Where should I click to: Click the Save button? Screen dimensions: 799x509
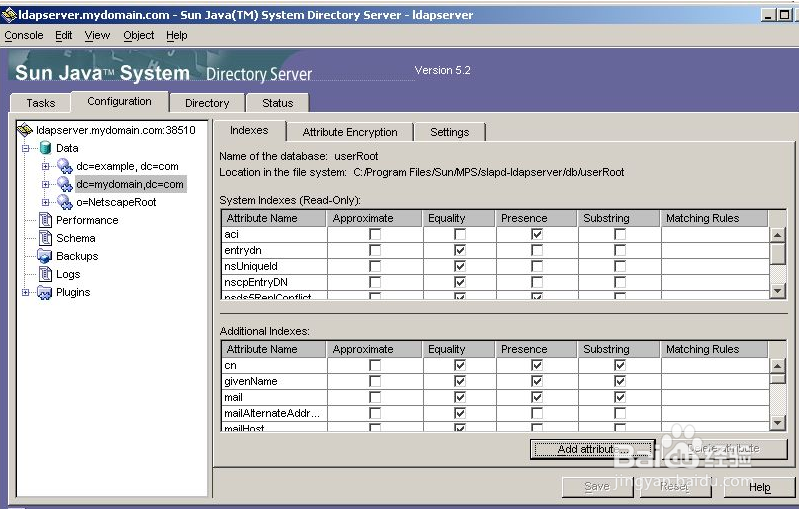pyautogui.click(x=597, y=487)
